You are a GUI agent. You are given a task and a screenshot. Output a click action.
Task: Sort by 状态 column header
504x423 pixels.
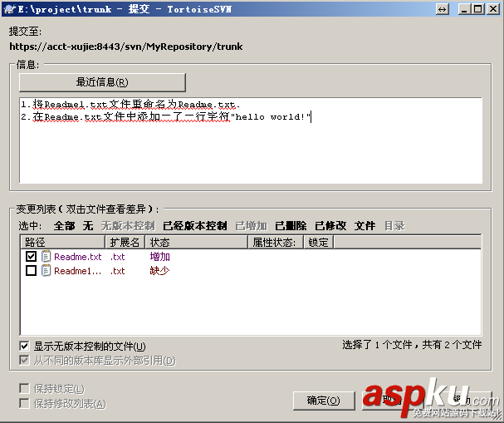(x=197, y=242)
